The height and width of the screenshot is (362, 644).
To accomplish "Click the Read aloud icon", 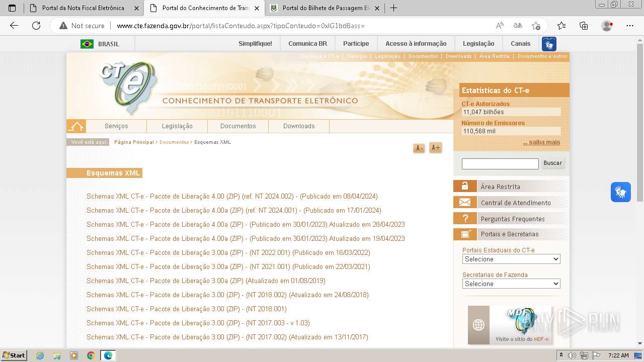I will point(500,26).
